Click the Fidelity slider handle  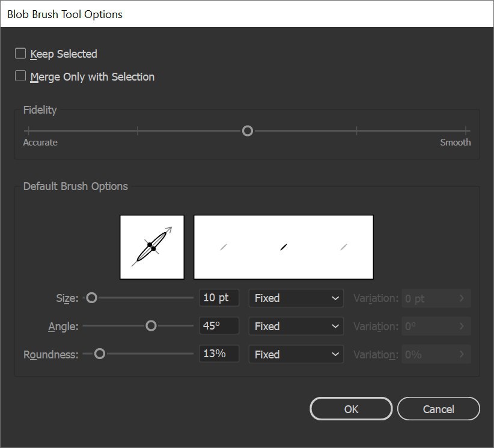coord(248,131)
